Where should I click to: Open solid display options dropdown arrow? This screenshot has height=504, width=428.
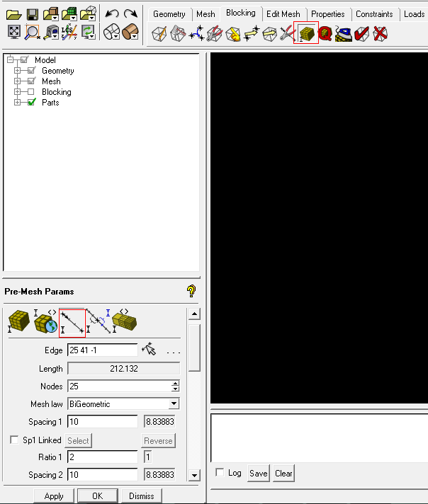coord(134,37)
